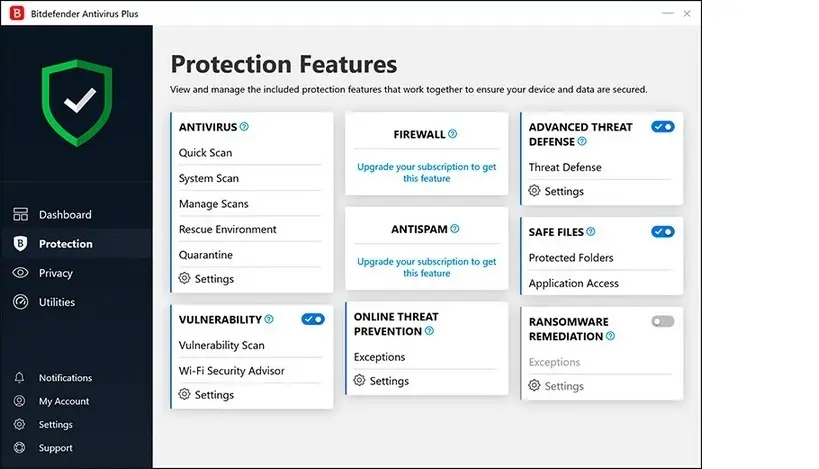Click the Safe Files help icon
This screenshot has height=469, width=819.
coord(591,232)
